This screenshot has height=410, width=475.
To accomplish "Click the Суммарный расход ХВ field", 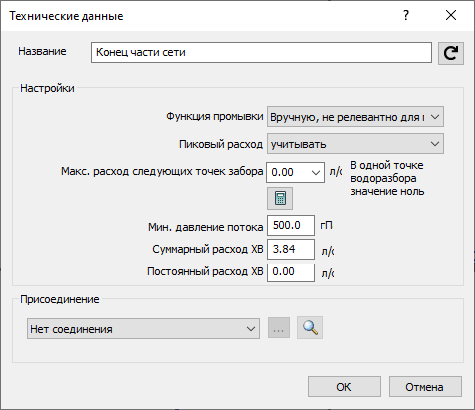I will click(291, 249).
